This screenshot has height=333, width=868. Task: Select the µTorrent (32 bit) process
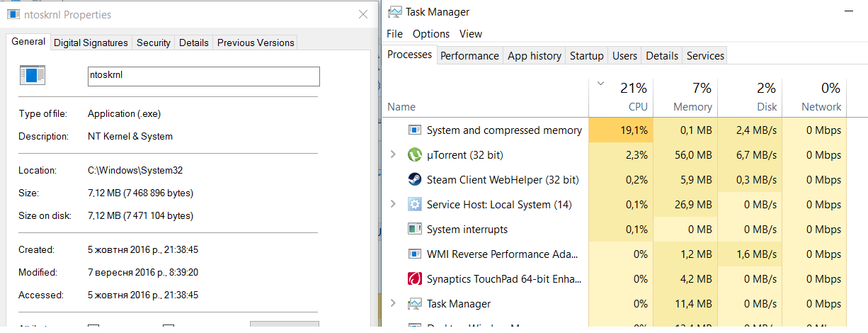464,155
